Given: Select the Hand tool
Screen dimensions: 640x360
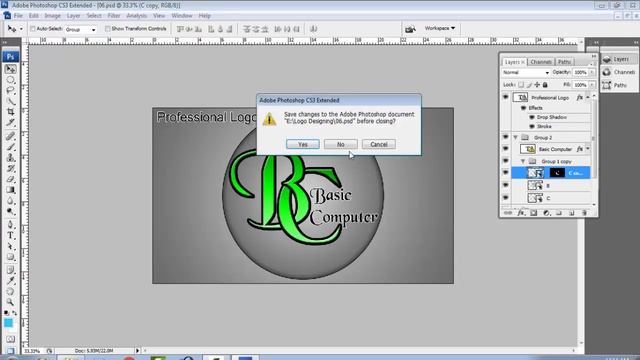Looking at the screenshot, I should (x=11, y=291).
